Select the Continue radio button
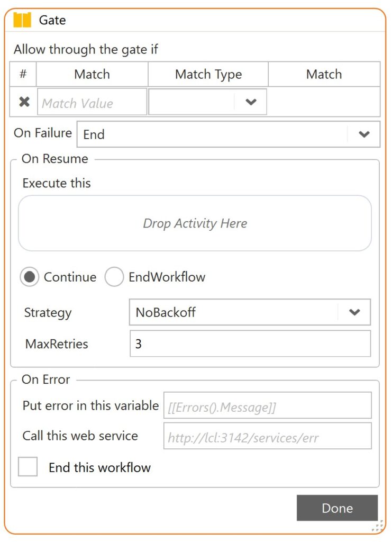The image size is (392, 542). coord(30,276)
